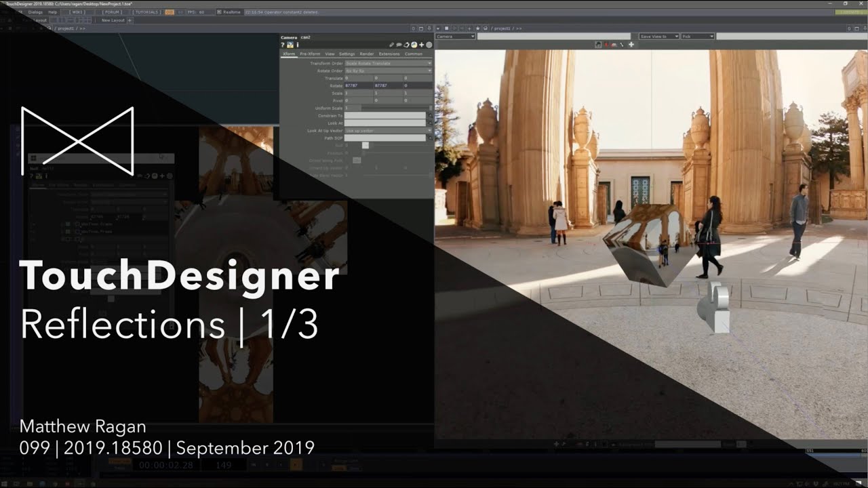Click the star bookmark icon in the viewer path bar
This screenshot has height=488, width=868.
(477, 28)
